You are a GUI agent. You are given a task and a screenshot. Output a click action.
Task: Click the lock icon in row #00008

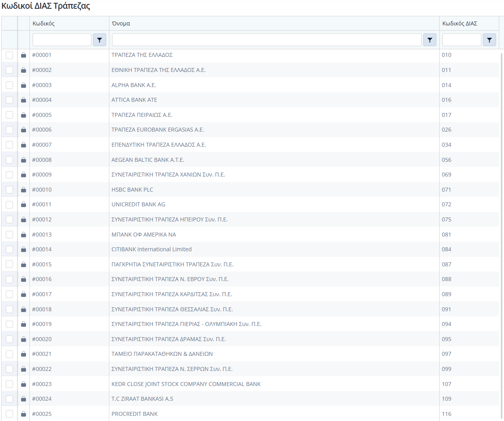point(23,160)
